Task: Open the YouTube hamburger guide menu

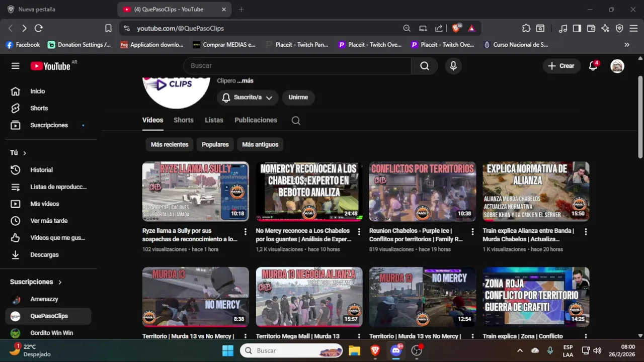Action: 16,66
